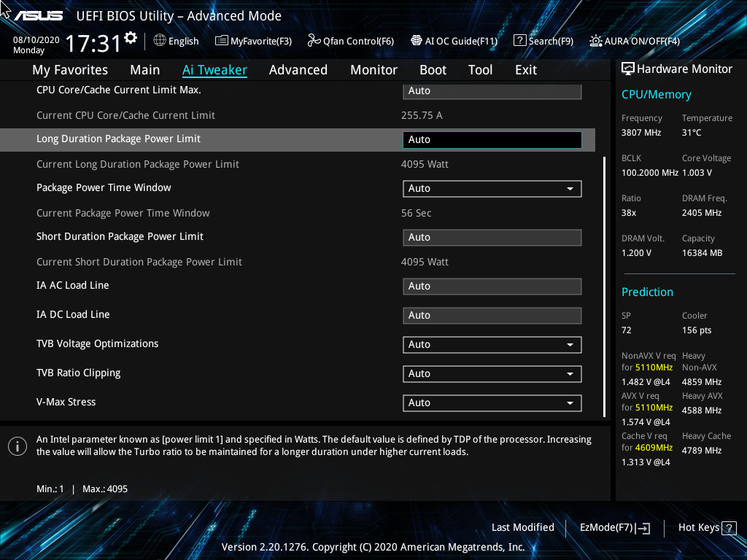Open the Package Power Time Window dropdown
747x560 pixels.
(x=492, y=189)
